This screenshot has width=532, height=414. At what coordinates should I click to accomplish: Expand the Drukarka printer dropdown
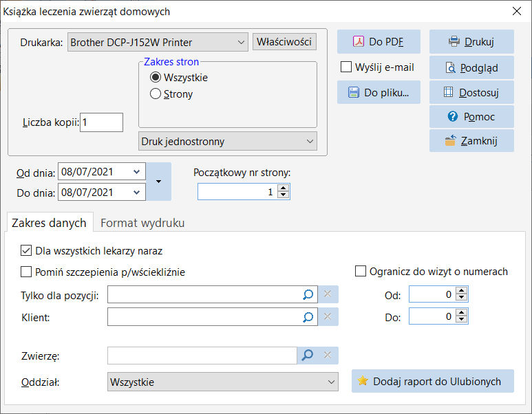tap(158, 42)
